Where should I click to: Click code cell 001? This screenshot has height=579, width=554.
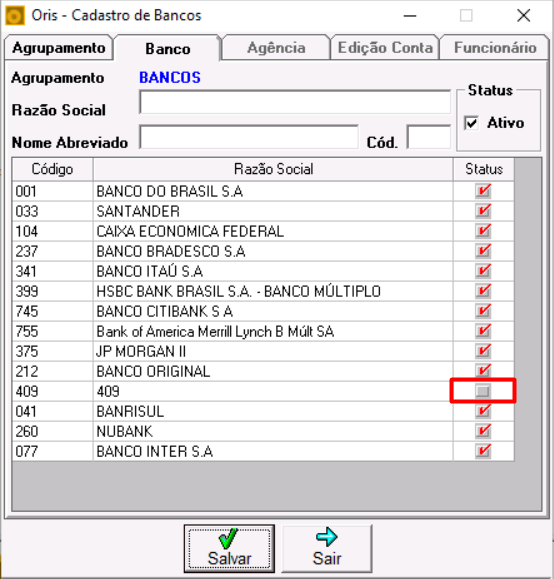[52, 191]
